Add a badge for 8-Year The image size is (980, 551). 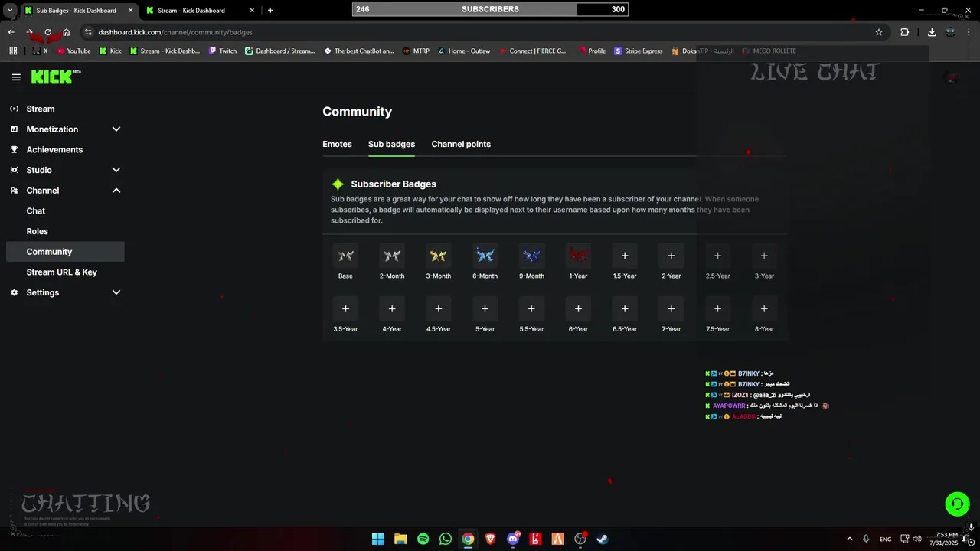pyautogui.click(x=764, y=308)
